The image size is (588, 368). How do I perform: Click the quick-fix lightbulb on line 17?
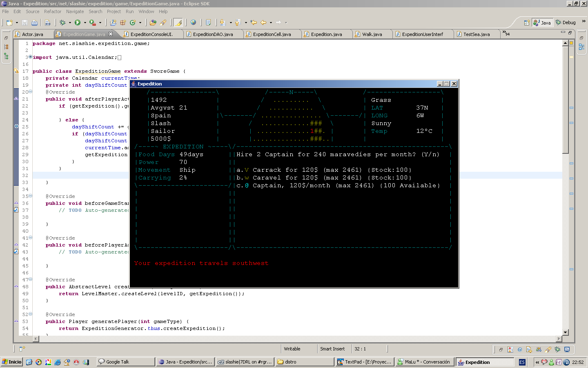click(16, 71)
